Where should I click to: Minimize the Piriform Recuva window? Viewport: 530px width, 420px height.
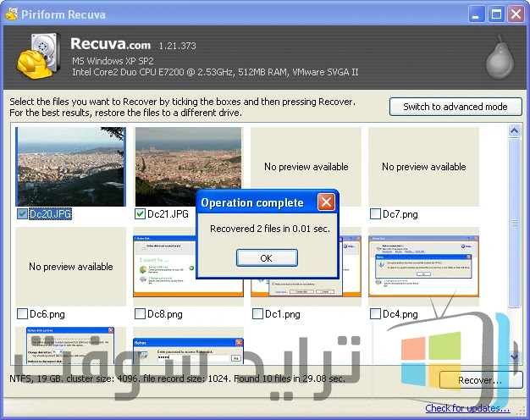click(x=476, y=14)
